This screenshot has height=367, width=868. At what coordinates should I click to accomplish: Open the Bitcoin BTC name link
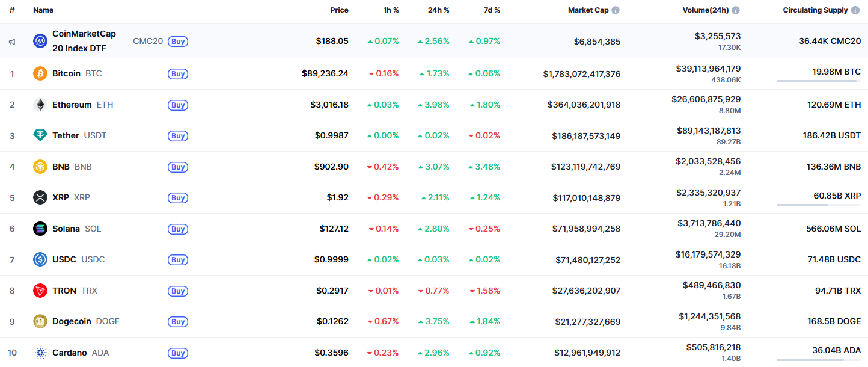[66, 73]
